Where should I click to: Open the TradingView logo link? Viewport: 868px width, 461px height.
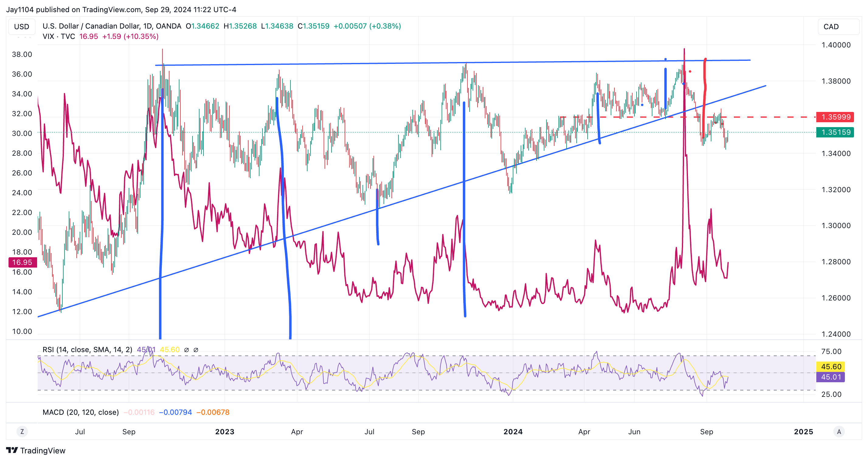36,451
